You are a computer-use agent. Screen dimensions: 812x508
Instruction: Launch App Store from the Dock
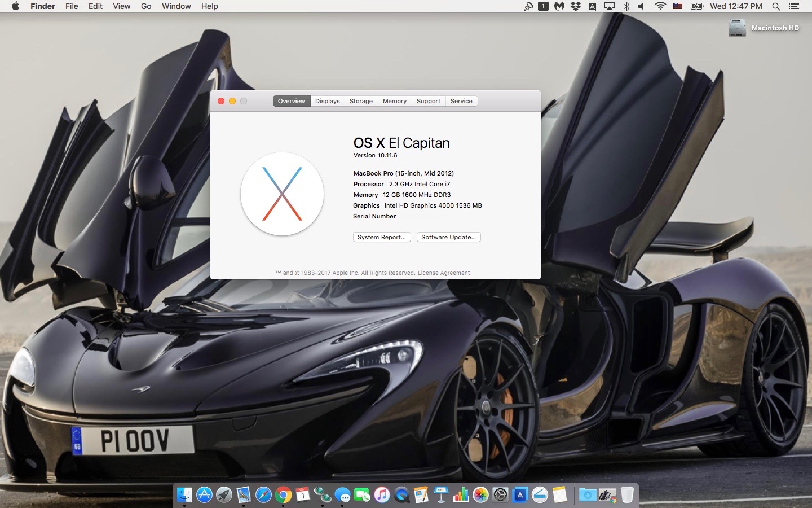pos(204,495)
